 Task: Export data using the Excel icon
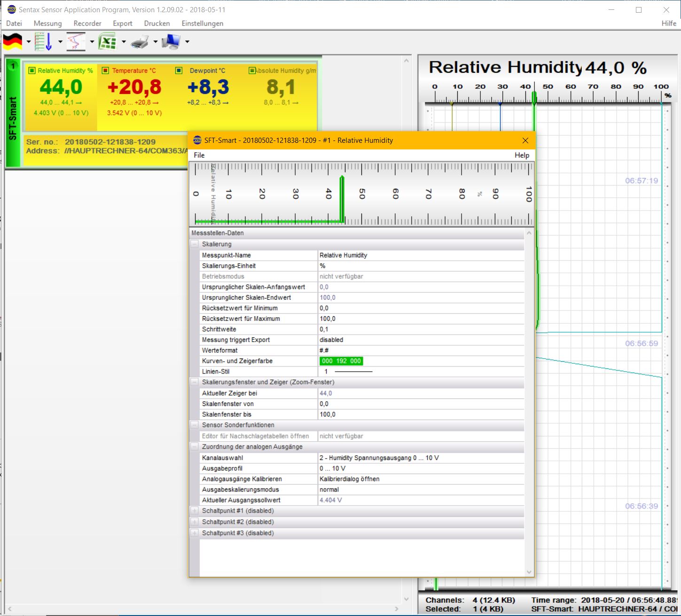point(108,41)
